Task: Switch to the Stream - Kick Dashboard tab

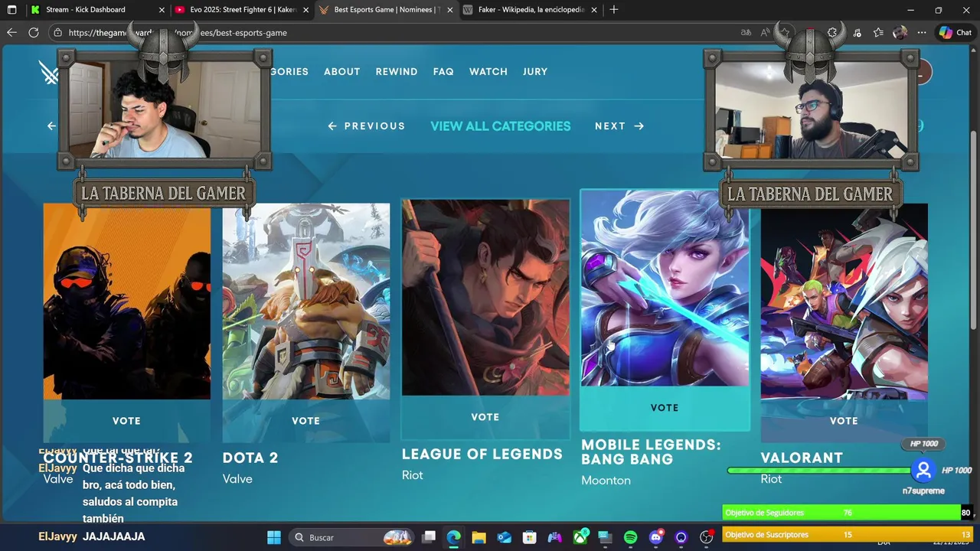Action: [98, 10]
